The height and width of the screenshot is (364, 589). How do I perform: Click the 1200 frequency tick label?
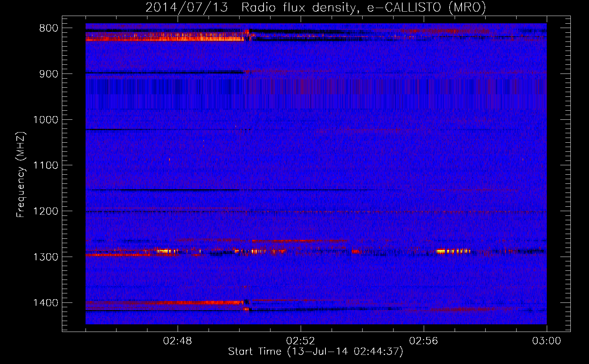click(46, 211)
